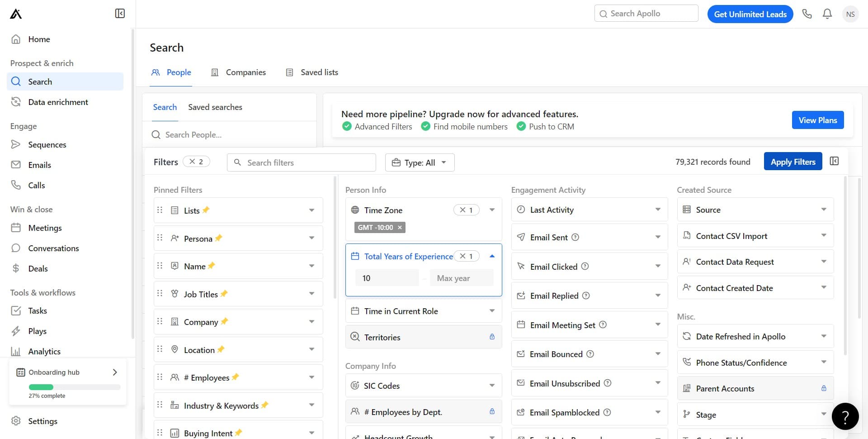Viewport: 868px width, 439px height.
Task: Click the View Plans button
Action: click(817, 120)
